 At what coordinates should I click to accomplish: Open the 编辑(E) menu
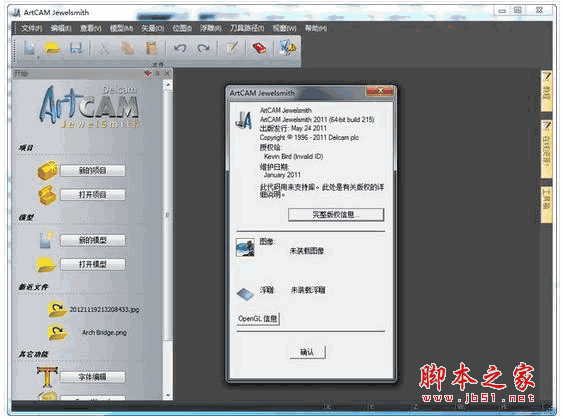point(61,28)
